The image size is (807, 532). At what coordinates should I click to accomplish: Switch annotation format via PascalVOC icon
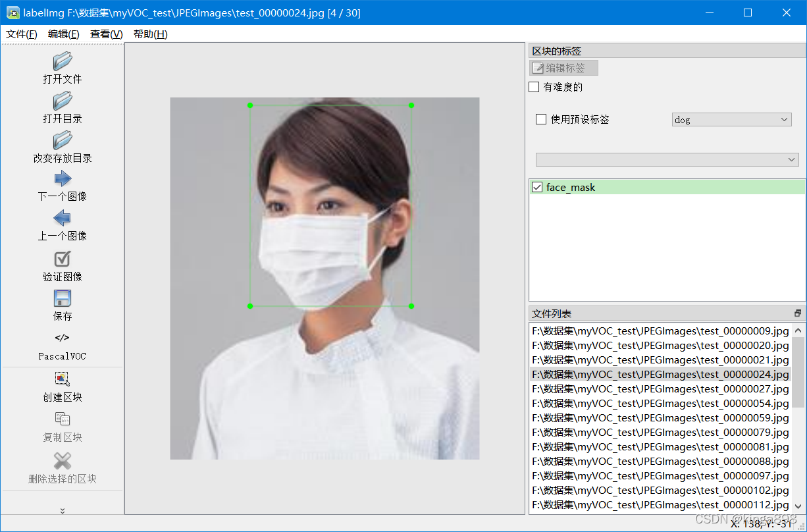coord(63,338)
